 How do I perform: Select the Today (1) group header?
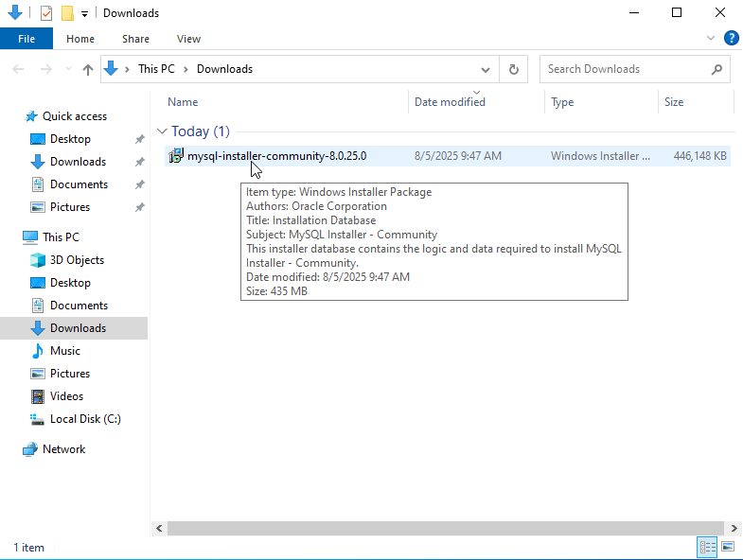click(201, 131)
